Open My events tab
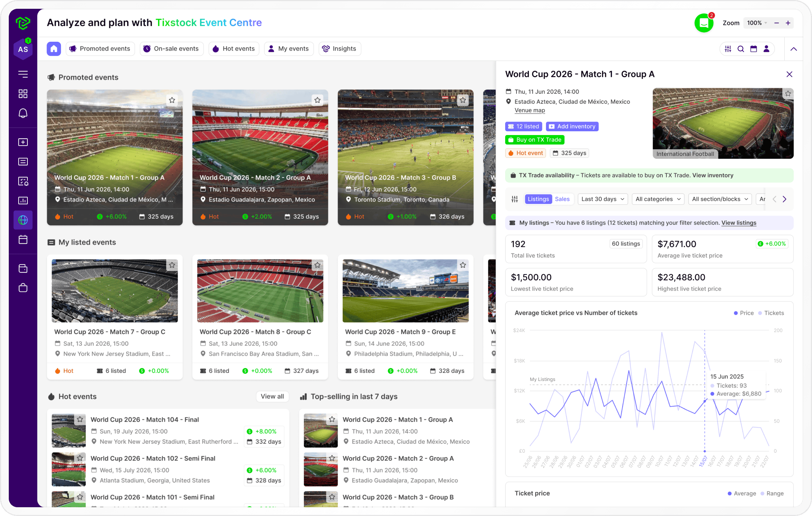Image resolution: width=812 pixels, height=516 pixels. click(289, 49)
